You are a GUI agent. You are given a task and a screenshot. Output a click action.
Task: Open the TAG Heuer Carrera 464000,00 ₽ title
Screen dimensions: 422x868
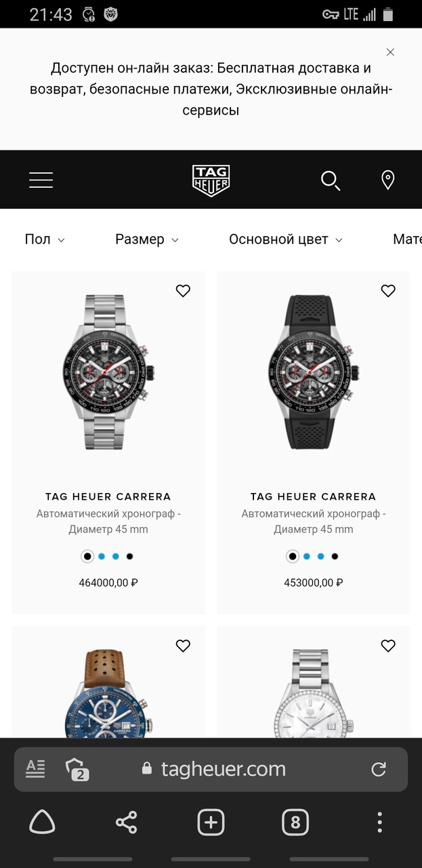[x=108, y=496]
